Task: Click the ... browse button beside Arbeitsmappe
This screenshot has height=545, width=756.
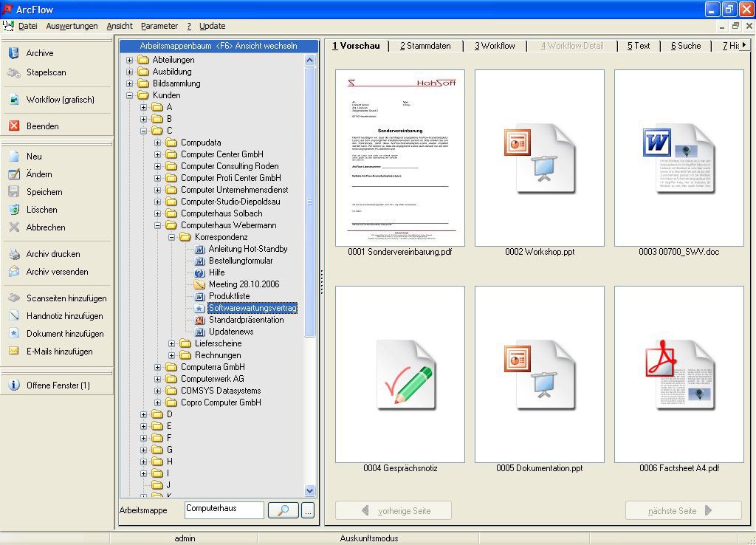Action: (308, 510)
